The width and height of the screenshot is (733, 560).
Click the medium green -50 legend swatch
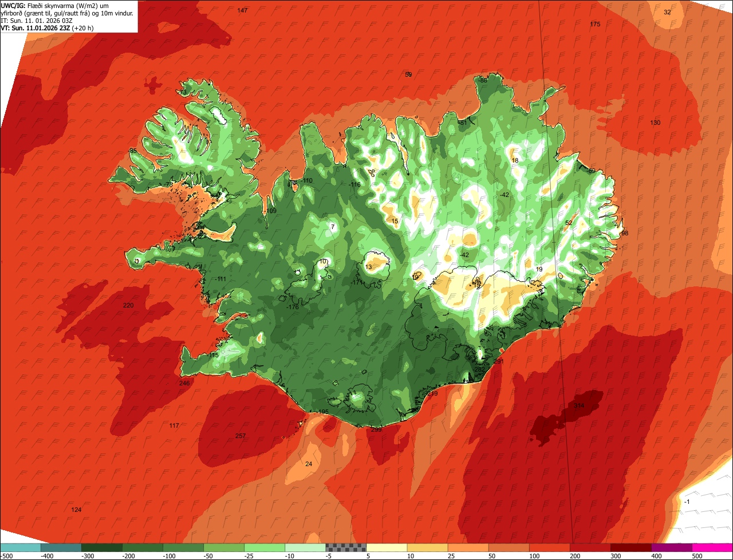click(x=224, y=547)
